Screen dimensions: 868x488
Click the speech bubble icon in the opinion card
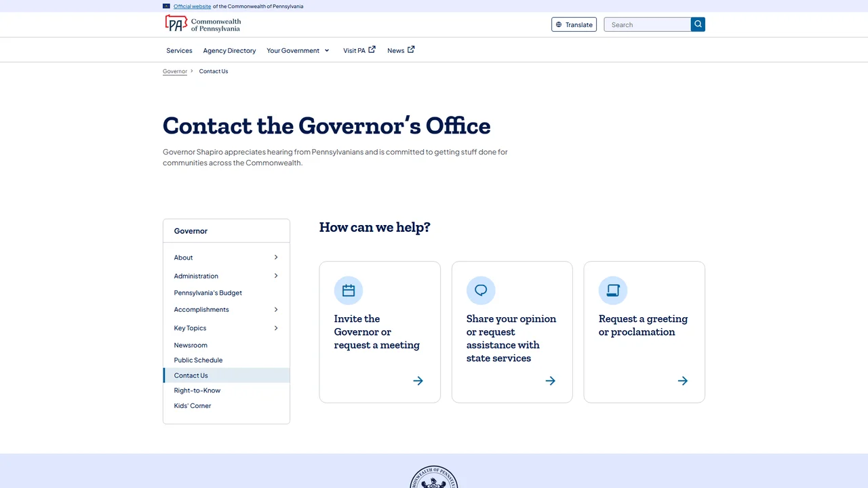tap(481, 291)
